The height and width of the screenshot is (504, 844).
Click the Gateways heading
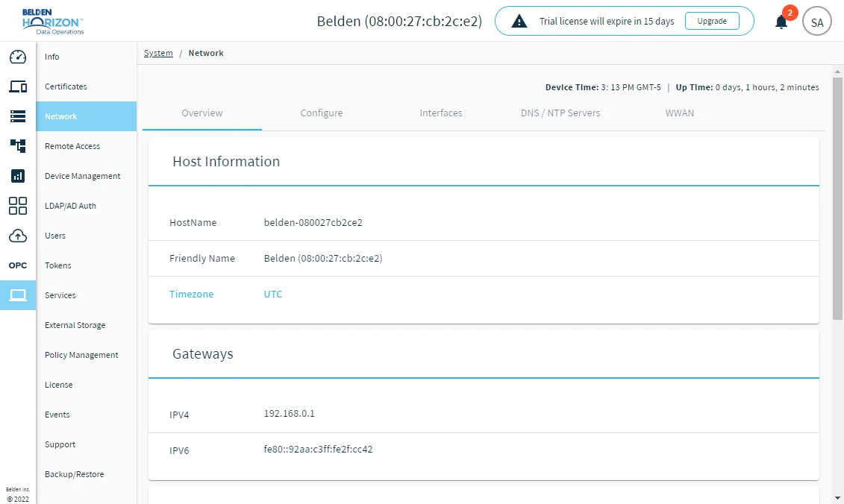pos(203,354)
